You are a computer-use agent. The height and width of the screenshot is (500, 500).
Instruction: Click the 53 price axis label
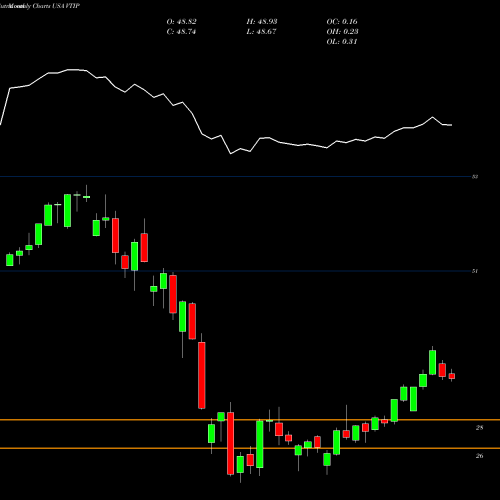(x=475, y=177)
